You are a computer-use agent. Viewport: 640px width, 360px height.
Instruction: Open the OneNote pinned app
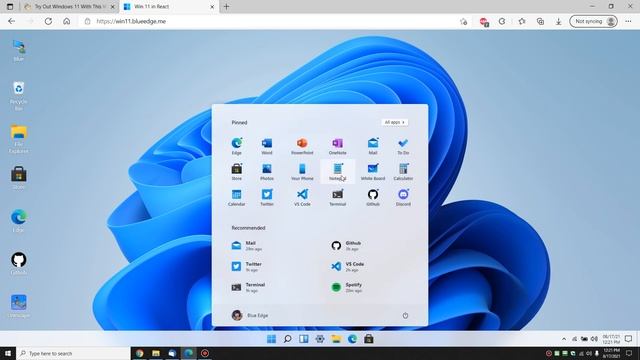pos(338,146)
